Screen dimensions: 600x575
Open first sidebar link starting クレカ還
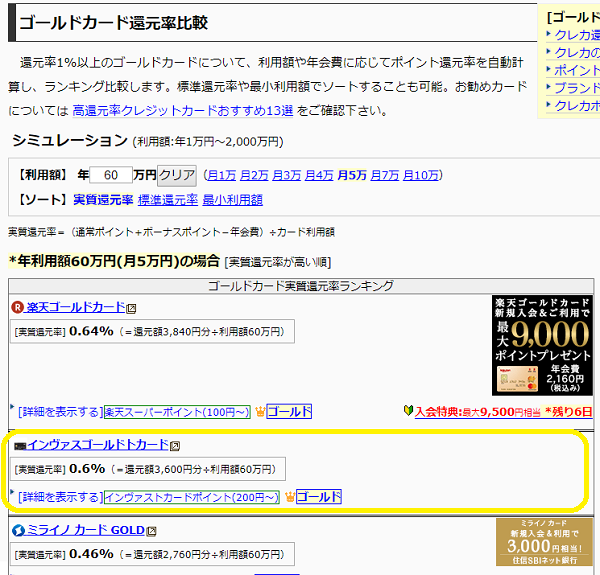[577, 35]
